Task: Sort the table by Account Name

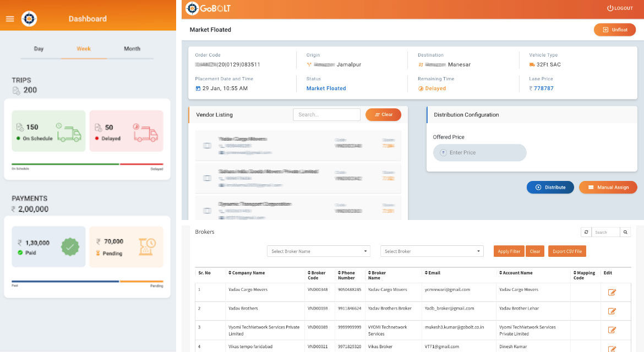Action: pos(516,273)
